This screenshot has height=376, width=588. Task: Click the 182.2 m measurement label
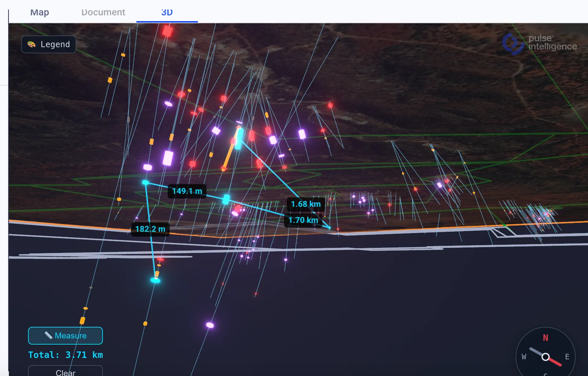coord(150,229)
